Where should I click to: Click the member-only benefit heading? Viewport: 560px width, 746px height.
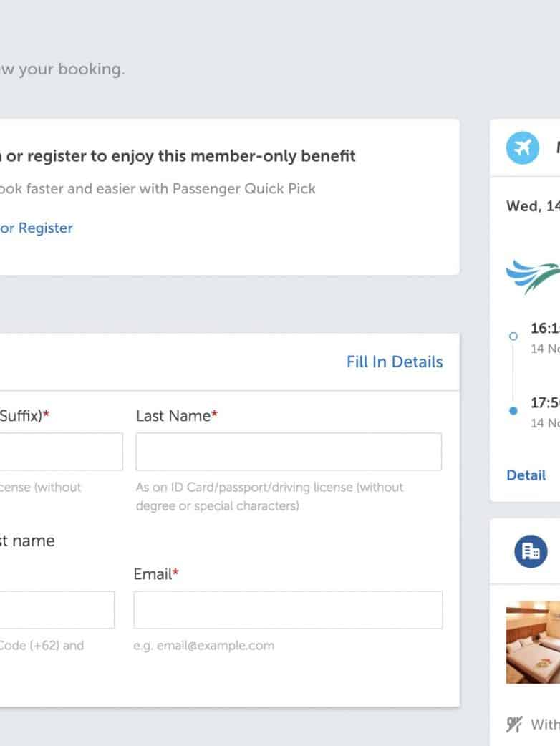pos(180,156)
